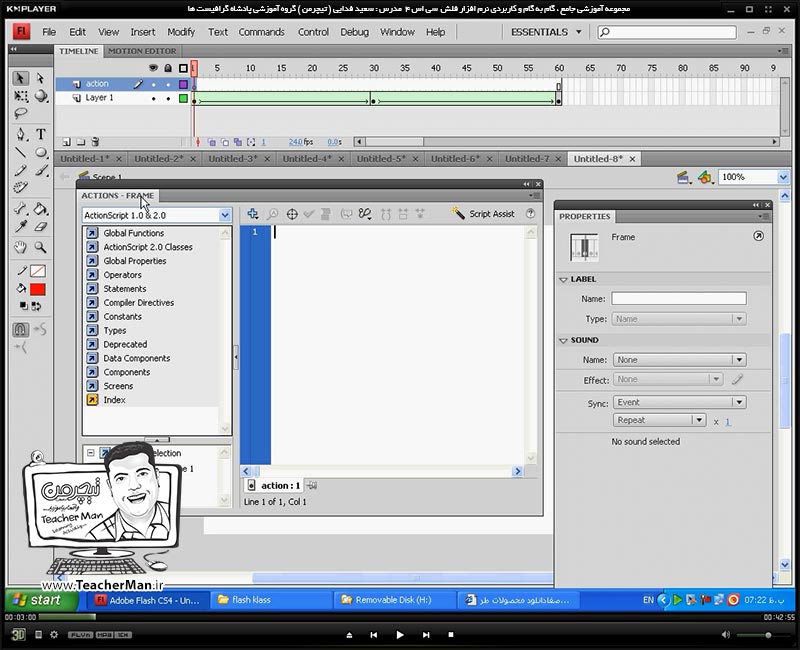Create a new layer in timeline
The height and width of the screenshot is (650, 800).
(66, 142)
